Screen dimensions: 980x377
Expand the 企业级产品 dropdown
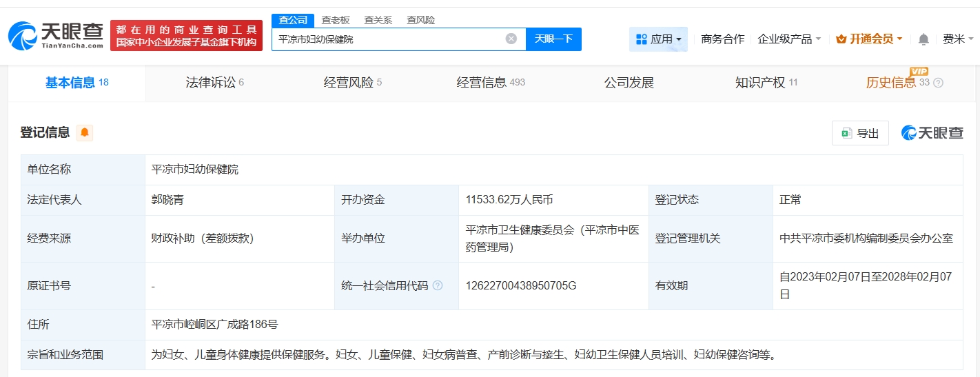(x=789, y=39)
